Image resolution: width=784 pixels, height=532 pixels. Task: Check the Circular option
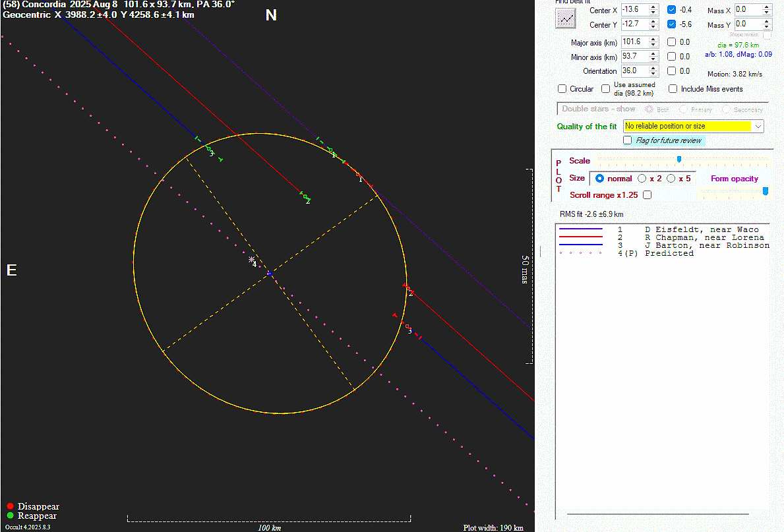[x=562, y=88]
